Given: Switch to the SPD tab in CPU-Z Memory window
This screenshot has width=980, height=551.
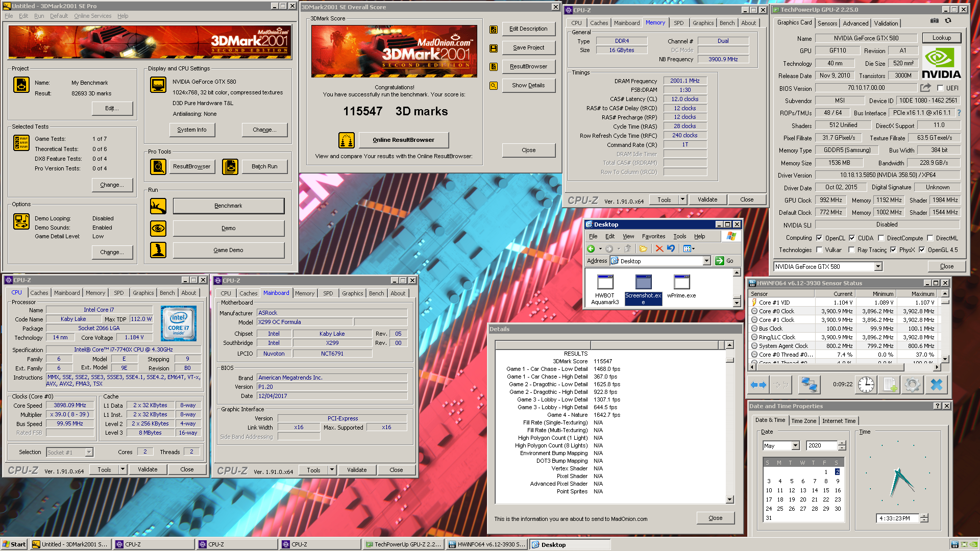Looking at the screenshot, I should point(678,23).
